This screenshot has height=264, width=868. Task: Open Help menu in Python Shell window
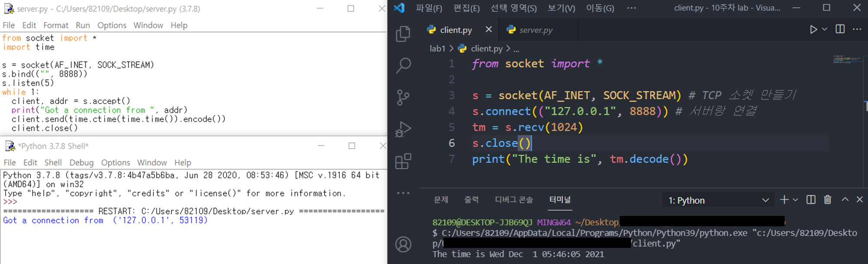[183, 163]
